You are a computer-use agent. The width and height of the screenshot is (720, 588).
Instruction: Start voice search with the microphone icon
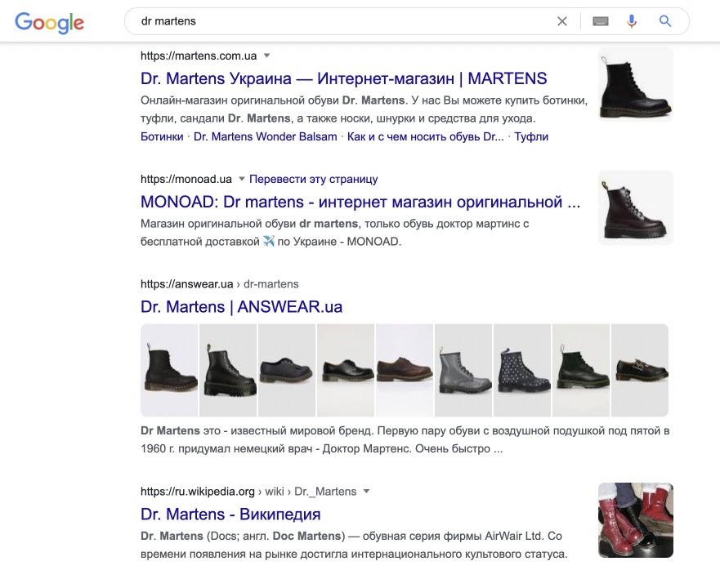click(632, 21)
